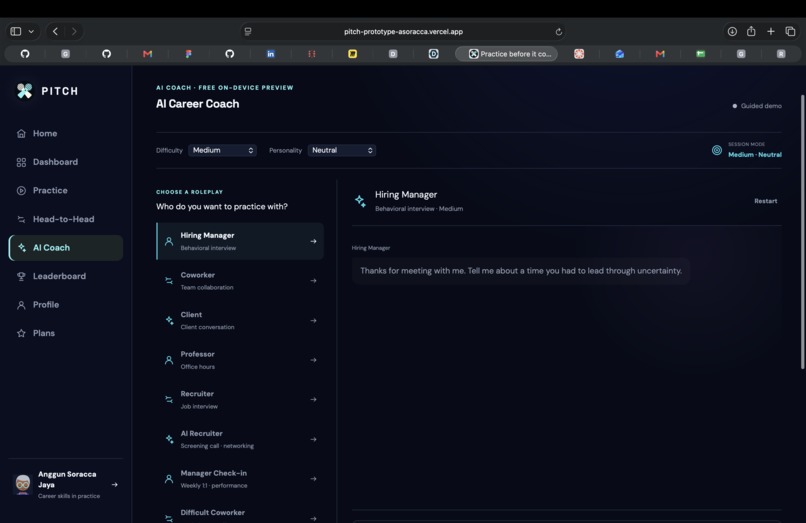Screen dimensions: 806x523
Task: Go forward in browser history
Action: 74,31
